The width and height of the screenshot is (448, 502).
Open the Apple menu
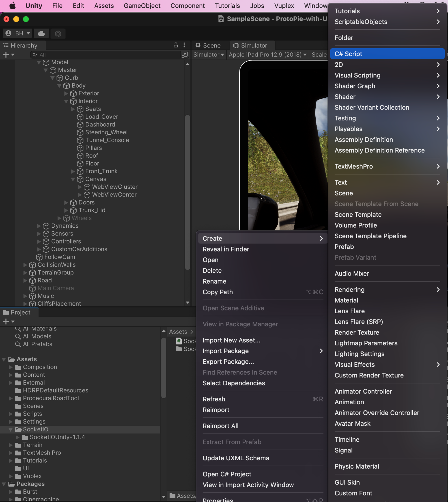(12, 6)
